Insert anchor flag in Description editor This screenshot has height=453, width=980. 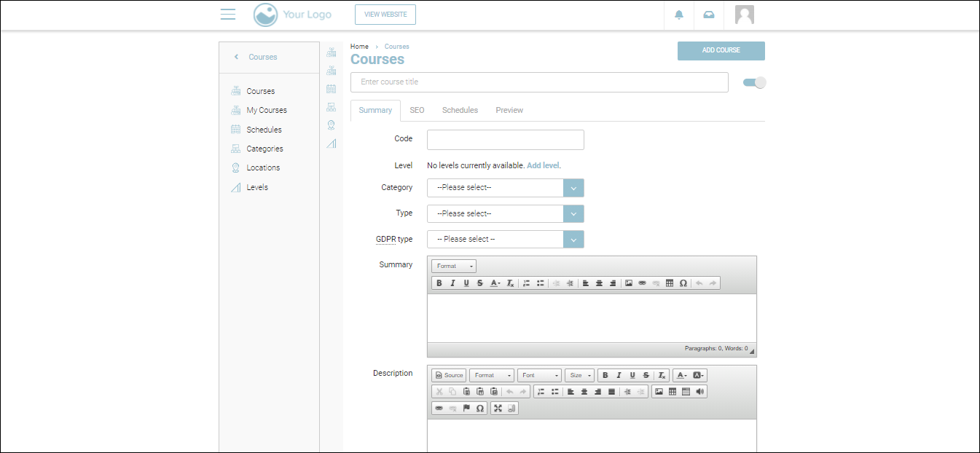466,409
